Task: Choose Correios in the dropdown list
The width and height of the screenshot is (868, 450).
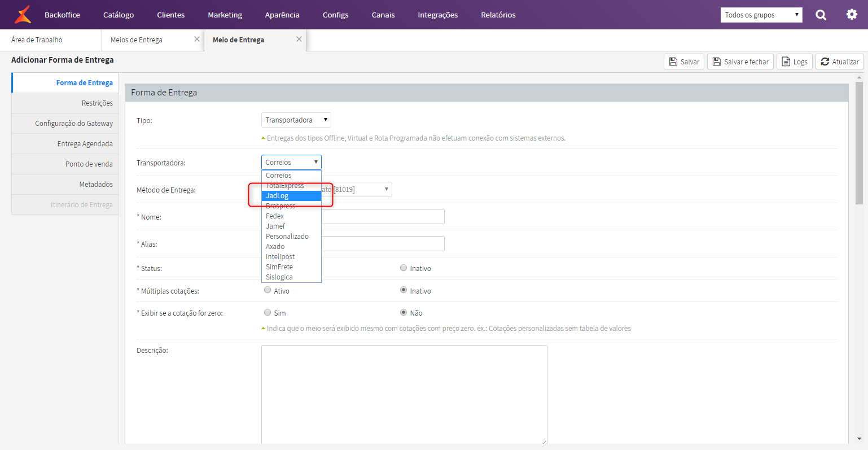Action: 291,176
